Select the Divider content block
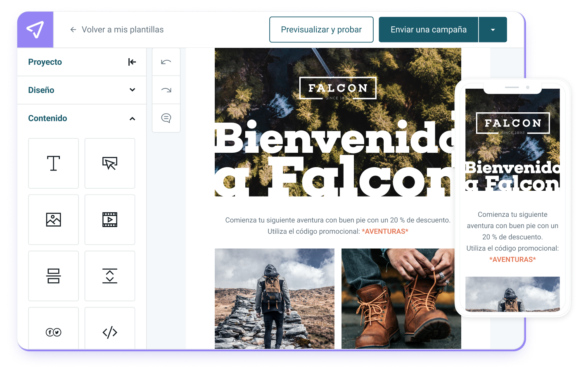Screen dimensions: 588x374 (54, 276)
